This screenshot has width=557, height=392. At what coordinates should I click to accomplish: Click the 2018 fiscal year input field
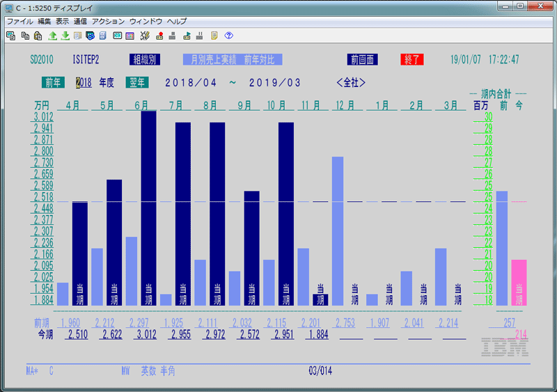(84, 82)
